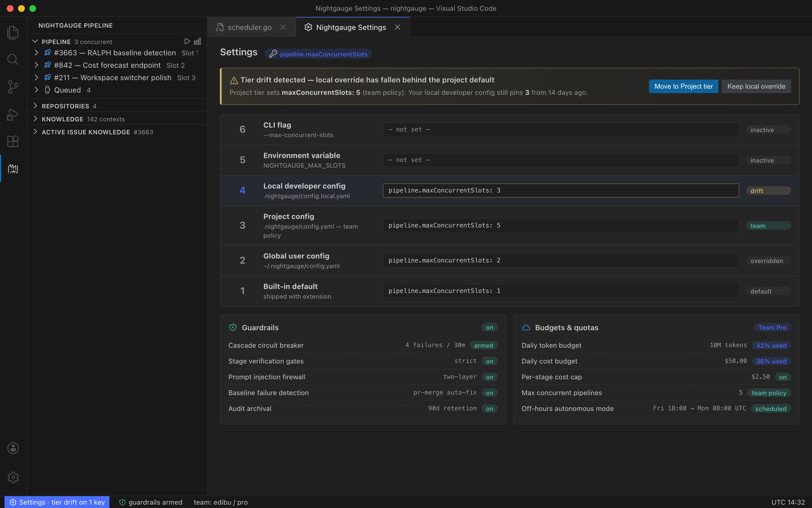Expand the REPOSITORIES section
This screenshot has width=812, height=508.
[x=35, y=106]
